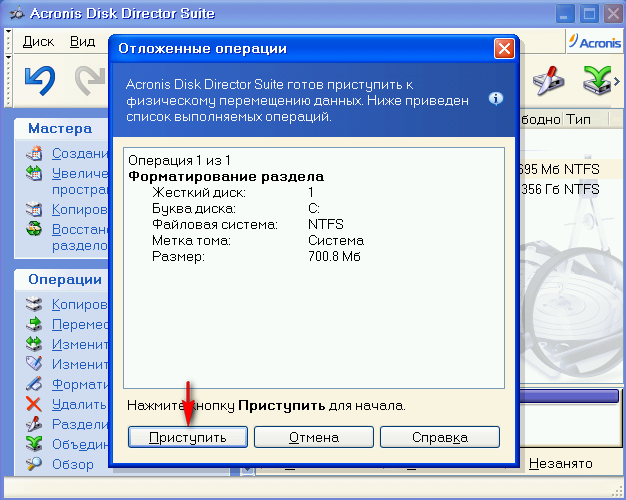The image size is (626, 500).
Task: Click the Восстановление разделов wizard icon
Action: (x=34, y=229)
